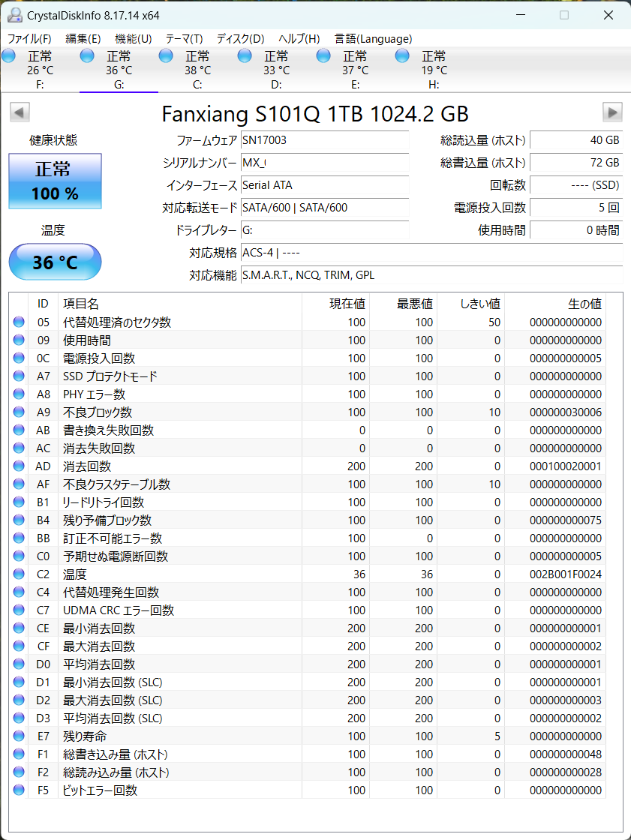Open the ファイル(F) menu

coord(29,38)
